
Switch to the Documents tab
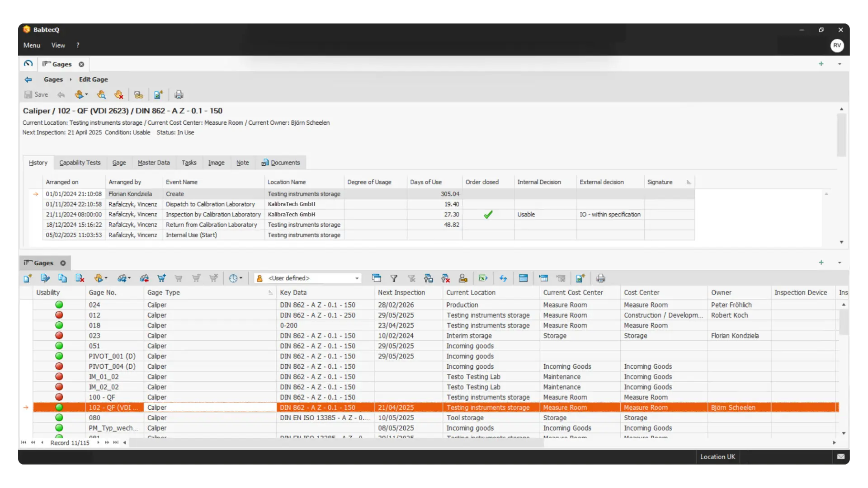point(281,163)
